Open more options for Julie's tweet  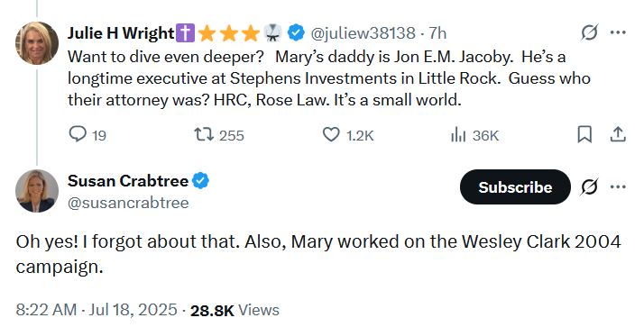click(618, 32)
